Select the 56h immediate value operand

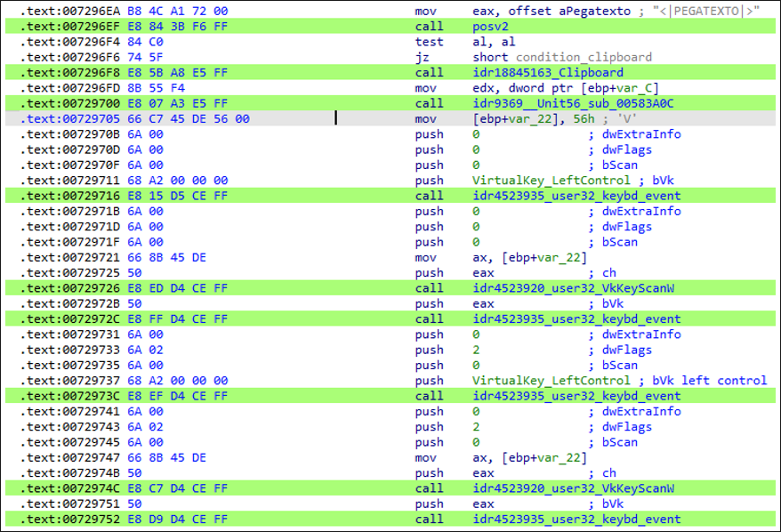pos(584,119)
